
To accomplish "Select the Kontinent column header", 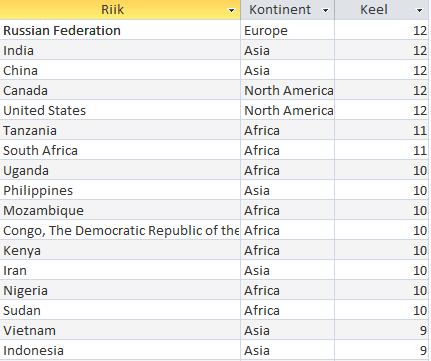I will [x=287, y=10].
